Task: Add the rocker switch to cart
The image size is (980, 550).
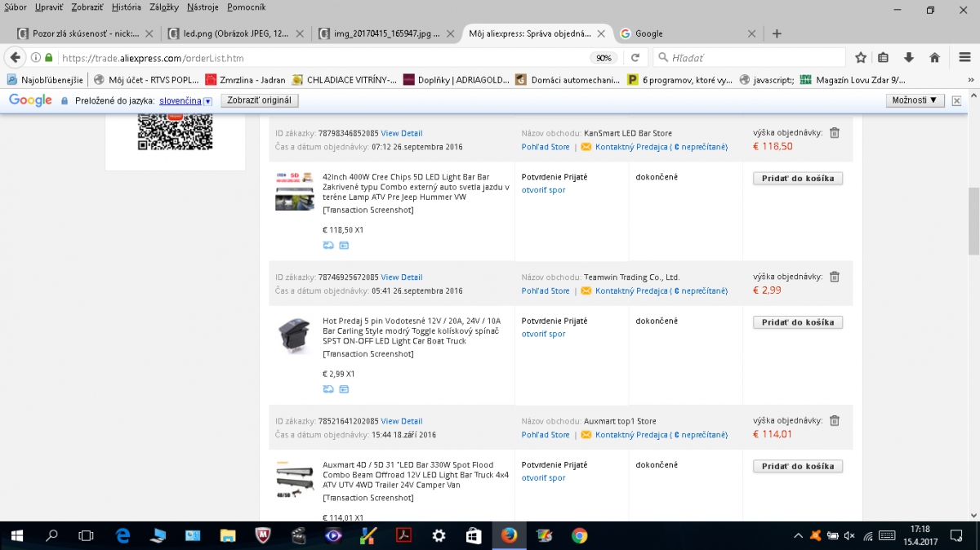Action: (x=797, y=322)
